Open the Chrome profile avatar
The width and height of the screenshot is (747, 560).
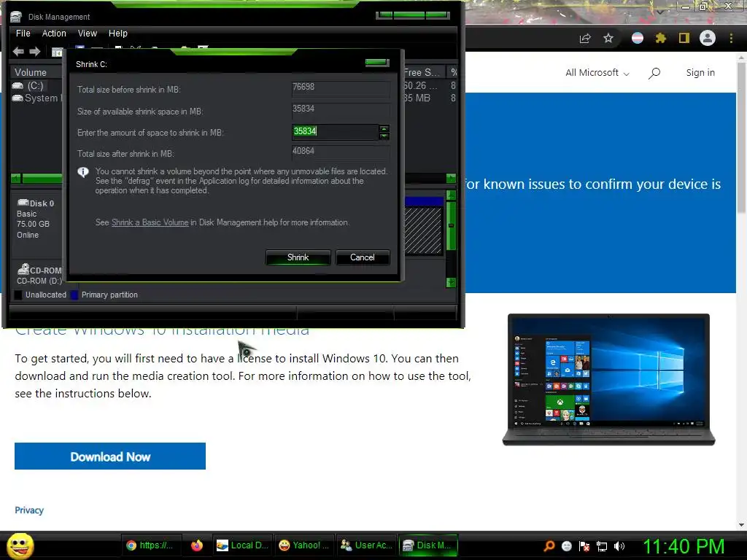click(708, 38)
